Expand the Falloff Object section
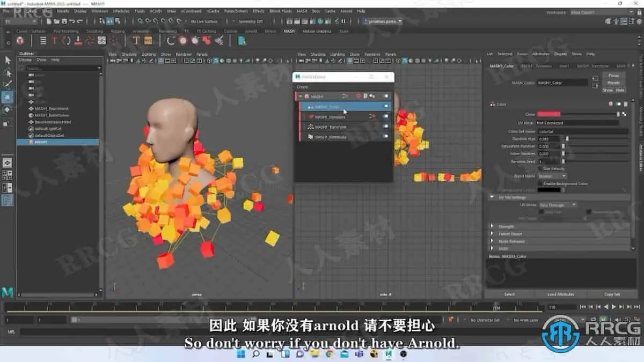Screen dimensions: 644x362 (x=493, y=234)
